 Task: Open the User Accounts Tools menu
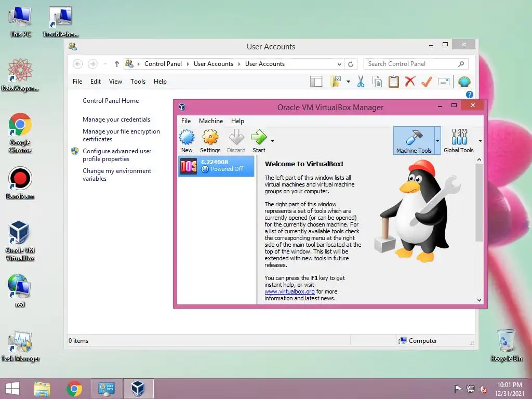(x=138, y=82)
